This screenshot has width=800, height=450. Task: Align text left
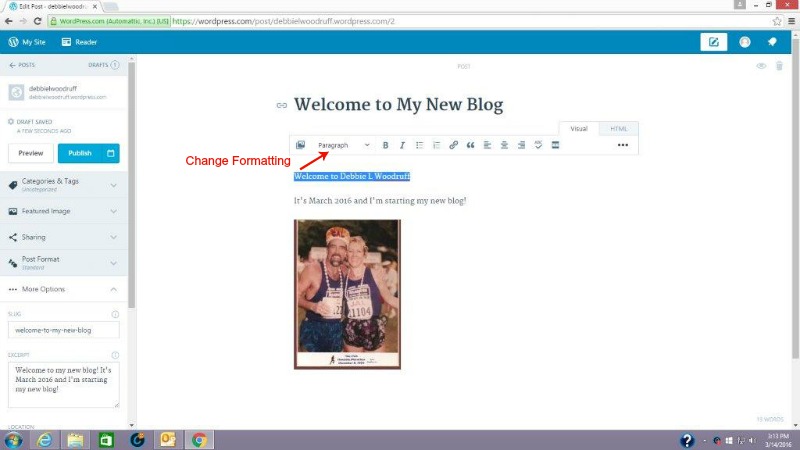pyautogui.click(x=487, y=145)
